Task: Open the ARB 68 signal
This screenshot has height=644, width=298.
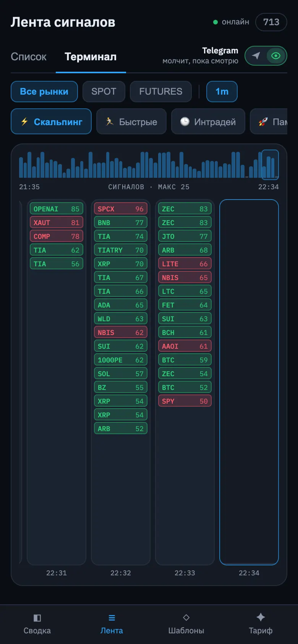Action: [185, 250]
